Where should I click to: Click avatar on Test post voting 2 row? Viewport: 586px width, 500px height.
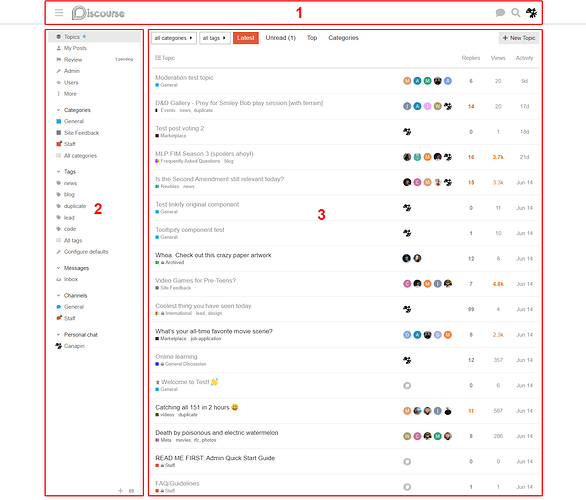click(407, 132)
